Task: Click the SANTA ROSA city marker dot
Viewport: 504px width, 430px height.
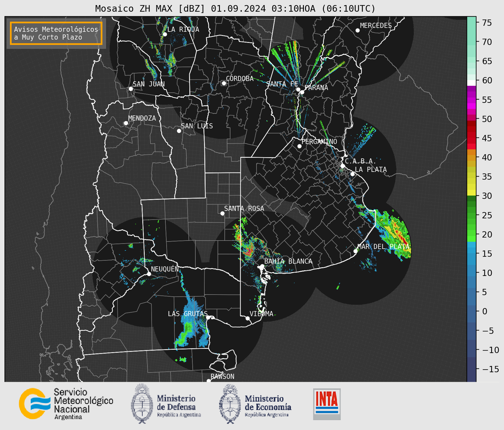Action: pos(222,213)
